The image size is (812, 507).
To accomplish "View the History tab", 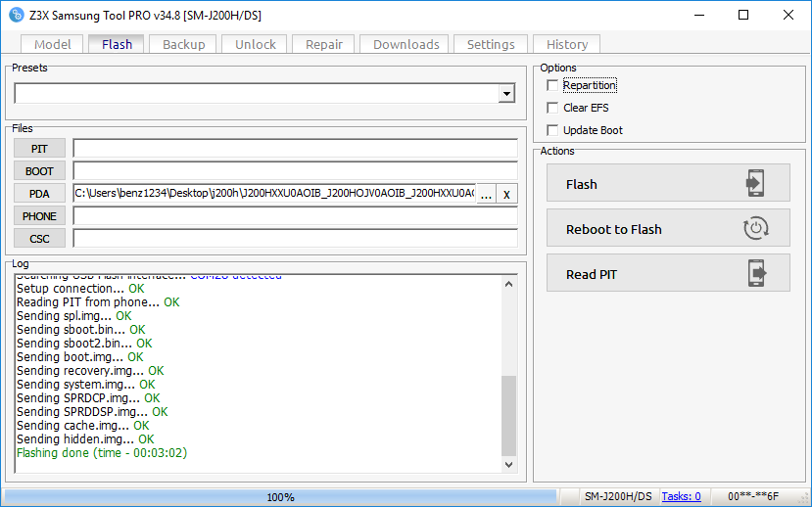I will [566, 44].
